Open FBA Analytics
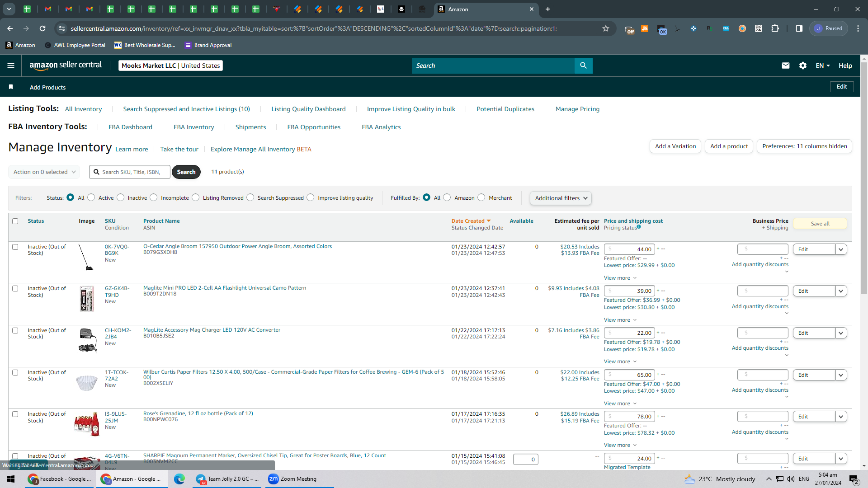 click(381, 127)
